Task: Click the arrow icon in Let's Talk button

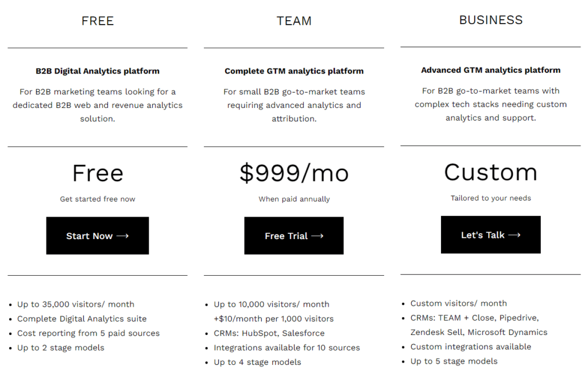Action: click(514, 234)
